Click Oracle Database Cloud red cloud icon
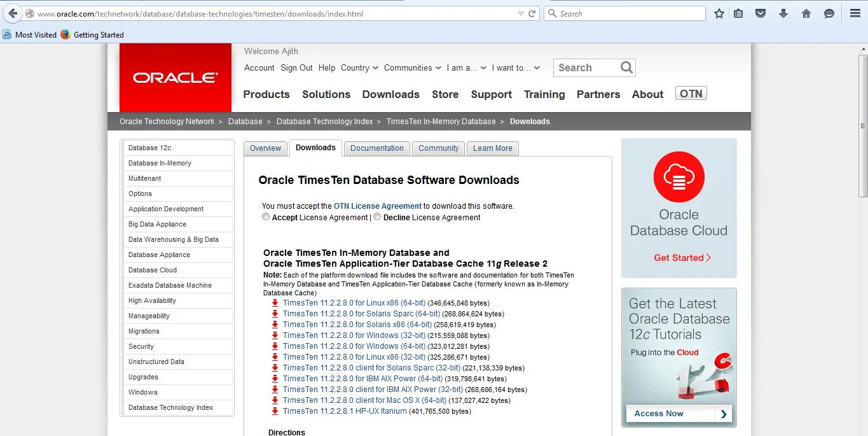Image resolution: width=868 pixels, height=436 pixels. coord(679,177)
